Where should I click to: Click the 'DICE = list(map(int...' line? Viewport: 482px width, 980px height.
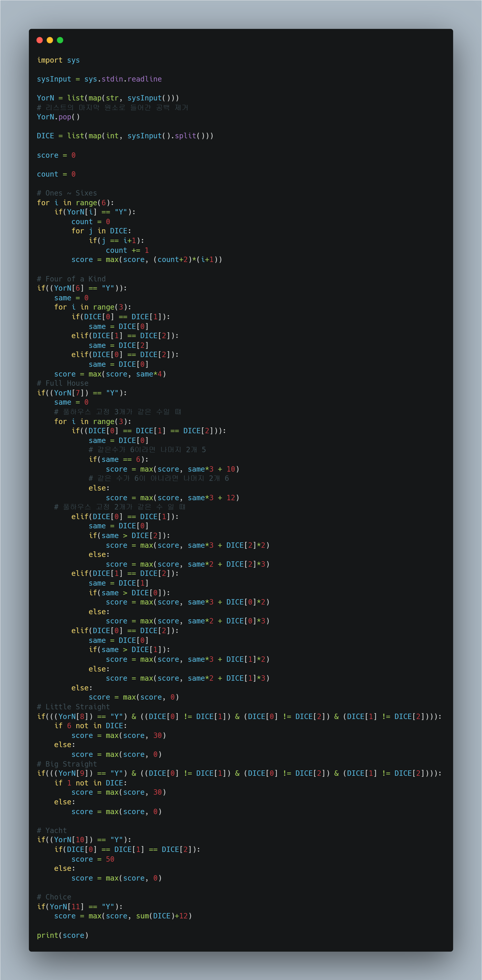[125, 136]
